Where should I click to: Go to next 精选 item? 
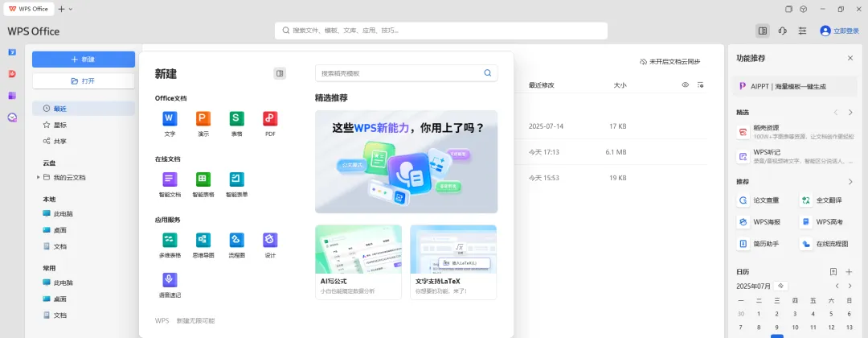point(850,113)
